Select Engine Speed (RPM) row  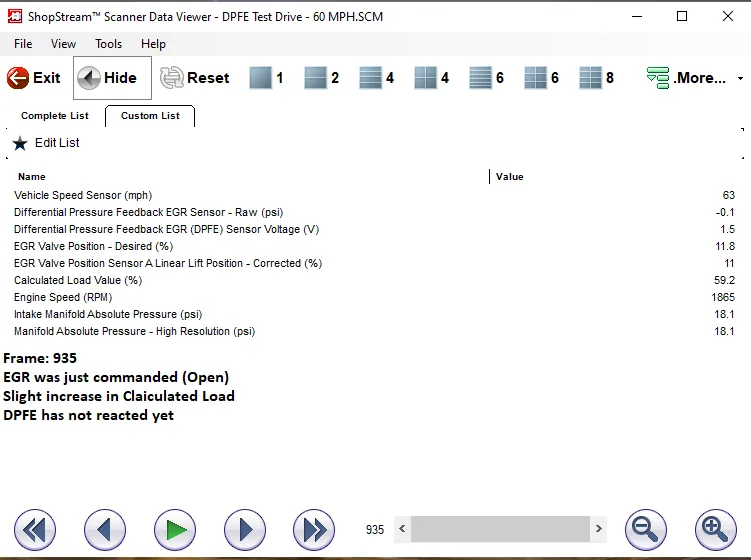[x=375, y=297]
